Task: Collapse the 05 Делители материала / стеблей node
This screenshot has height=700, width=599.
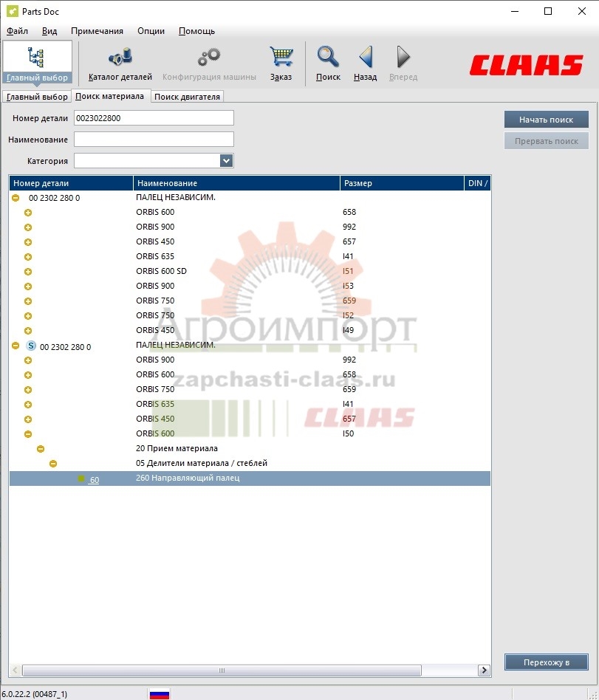Action: (x=53, y=464)
